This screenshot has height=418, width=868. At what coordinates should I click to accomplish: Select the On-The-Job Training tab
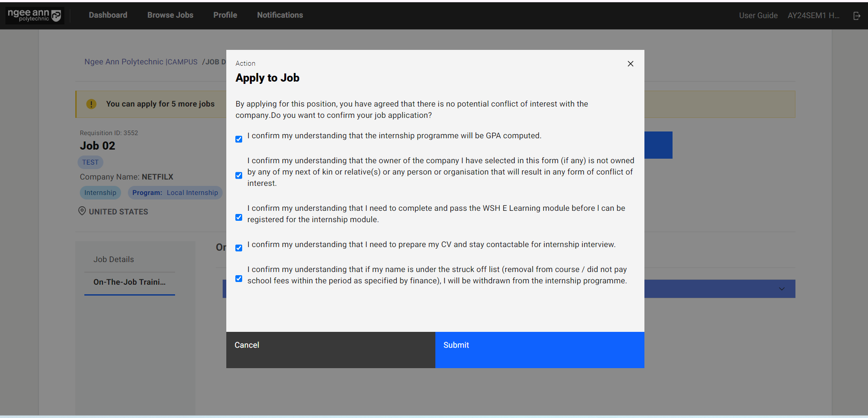pos(129,282)
